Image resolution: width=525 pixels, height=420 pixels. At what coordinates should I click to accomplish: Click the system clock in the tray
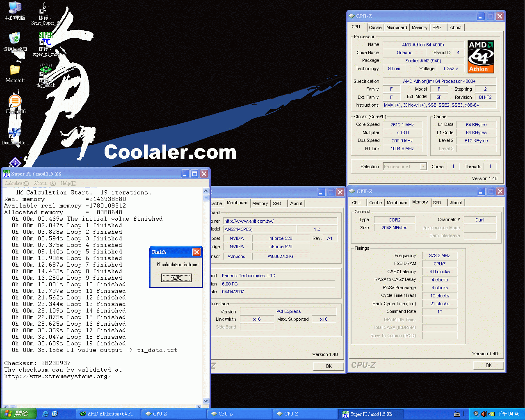(509, 414)
